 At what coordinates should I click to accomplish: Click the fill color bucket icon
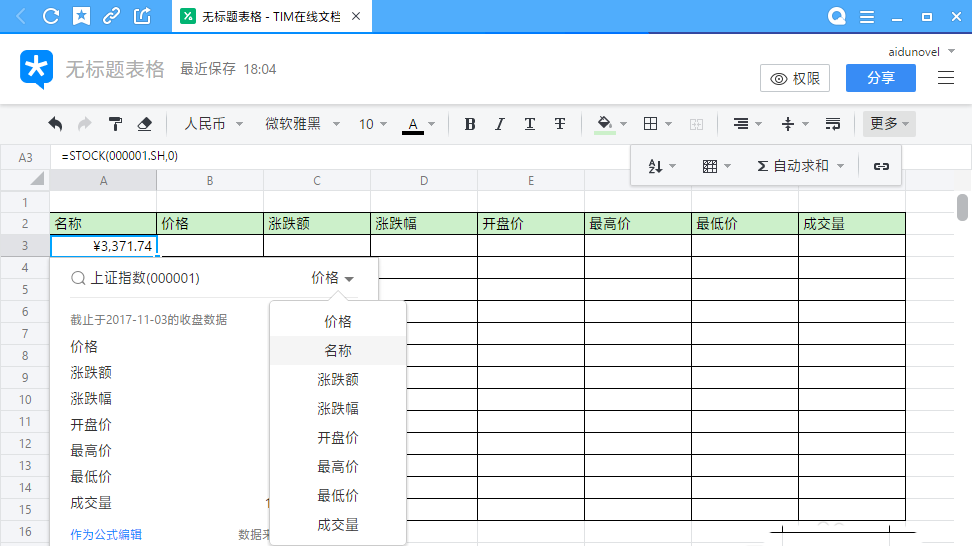click(x=605, y=124)
